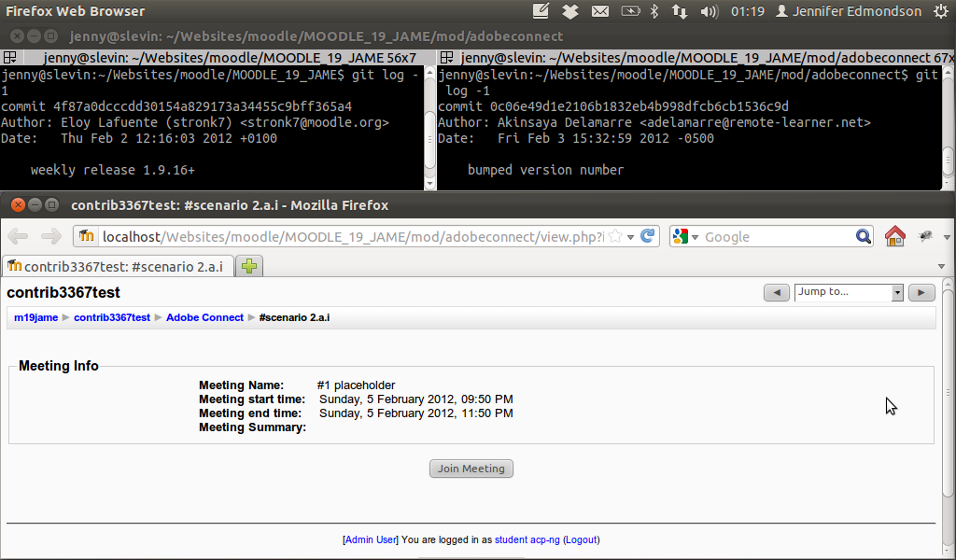Open the clock showing 01:19
Image resolution: width=956 pixels, height=560 pixels.
click(x=748, y=11)
